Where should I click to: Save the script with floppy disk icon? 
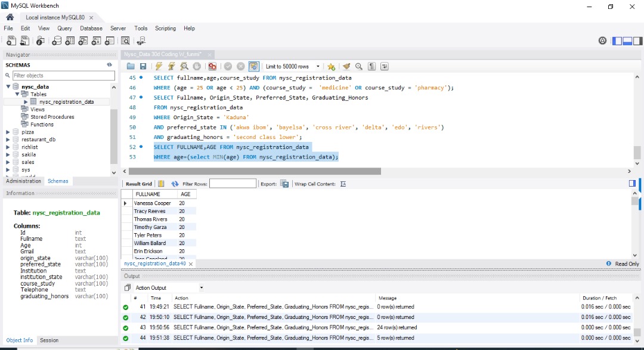143,67
